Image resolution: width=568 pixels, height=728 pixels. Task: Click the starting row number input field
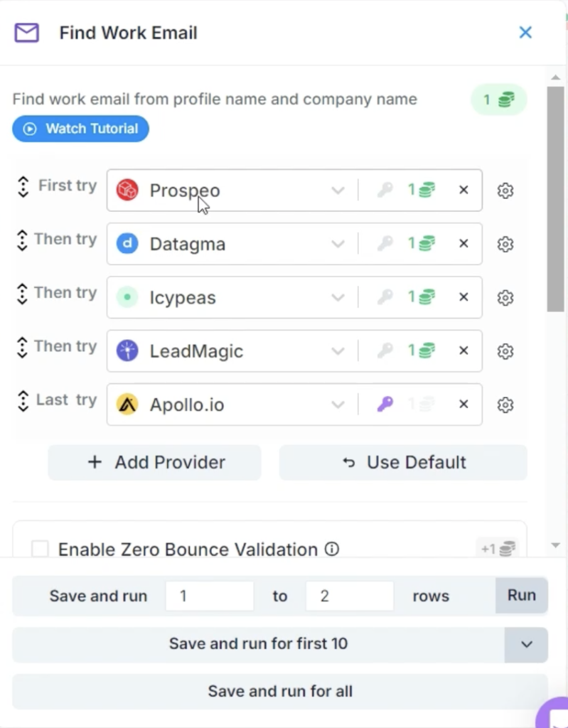(209, 596)
